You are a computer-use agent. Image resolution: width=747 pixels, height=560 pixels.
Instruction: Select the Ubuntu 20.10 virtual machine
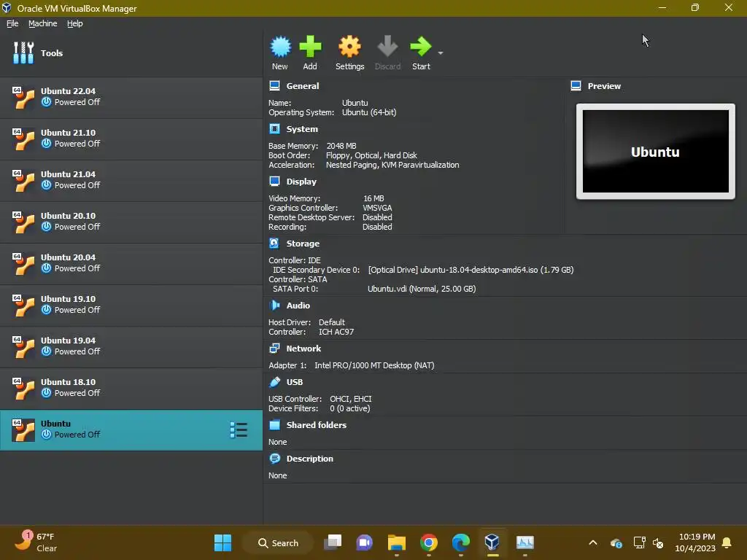(x=131, y=222)
